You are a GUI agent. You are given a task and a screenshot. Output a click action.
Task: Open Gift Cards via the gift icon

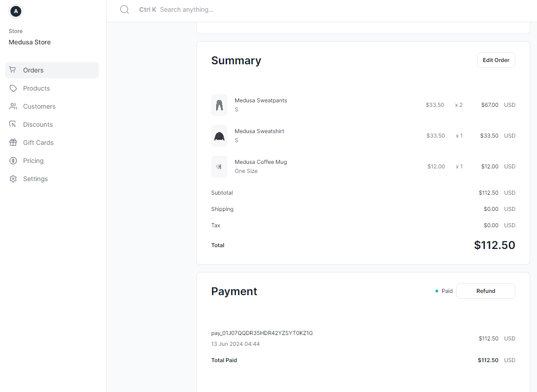pos(14,143)
